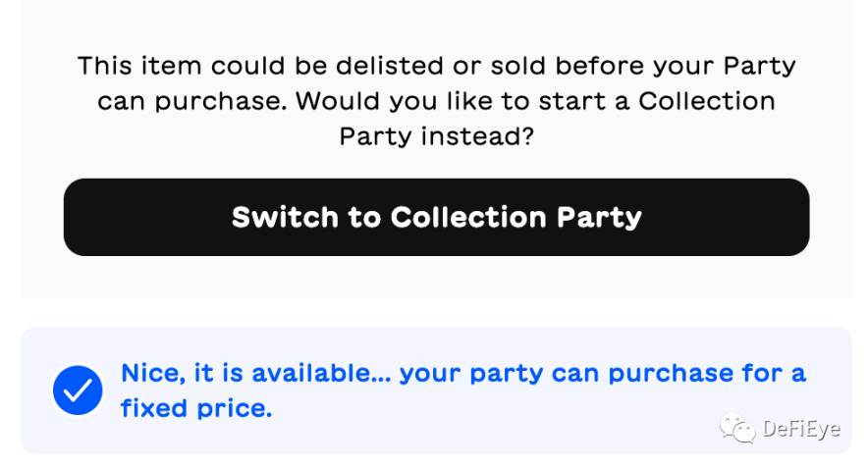Click the word 'sold' in warning paragraph
Viewport: 868px width, 468px height.
(x=519, y=66)
